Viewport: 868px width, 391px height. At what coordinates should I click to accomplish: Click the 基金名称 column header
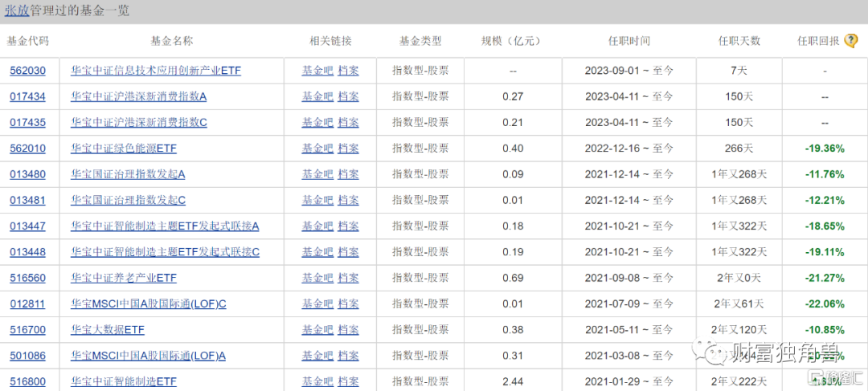point(172,41)
